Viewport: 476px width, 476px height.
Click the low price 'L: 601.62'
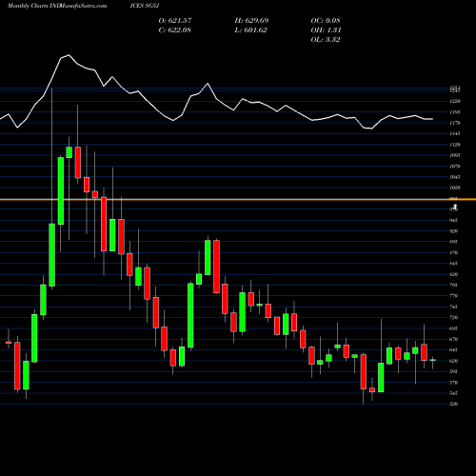coord(250,30)
